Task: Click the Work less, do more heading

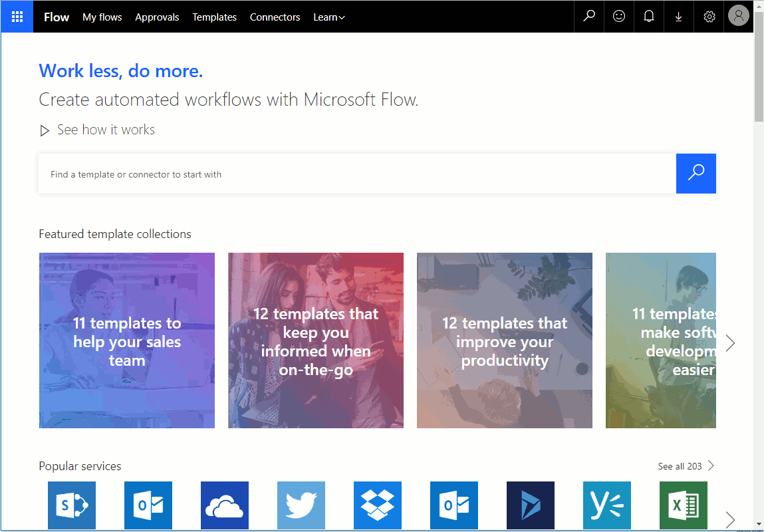Action: point(121,71)
